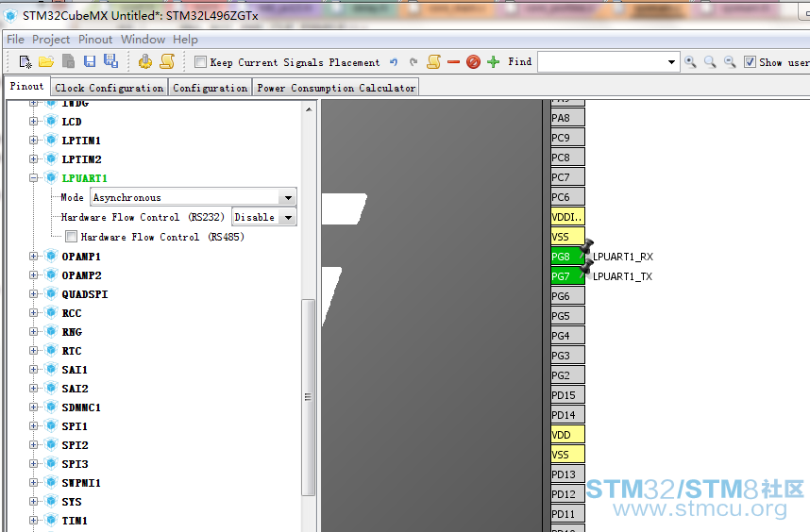Expand the OPAMP1 tree node
The image size is (810, 532).
tap(34, 257)
